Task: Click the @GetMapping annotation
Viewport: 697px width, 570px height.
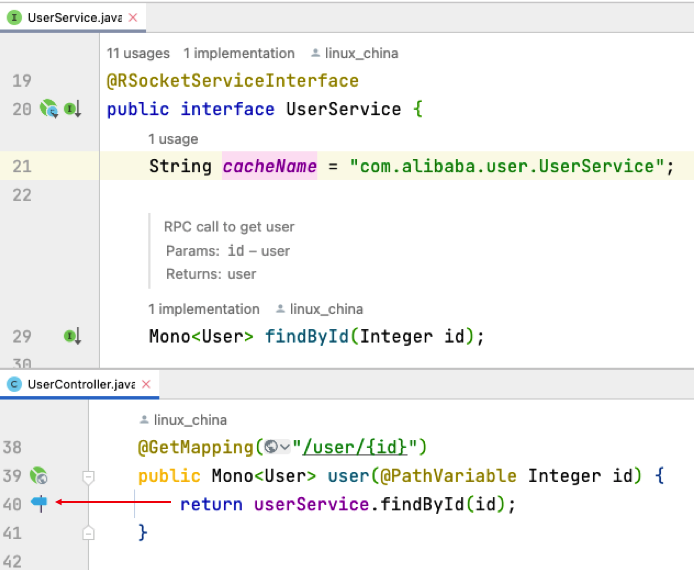Action: pyautogui.click(x=196, y=447)
